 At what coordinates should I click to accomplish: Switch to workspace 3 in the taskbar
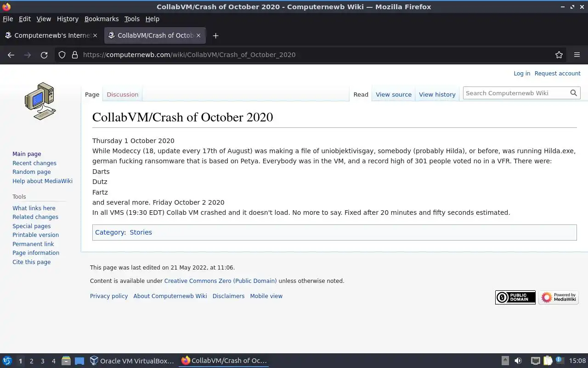point(42,361)
